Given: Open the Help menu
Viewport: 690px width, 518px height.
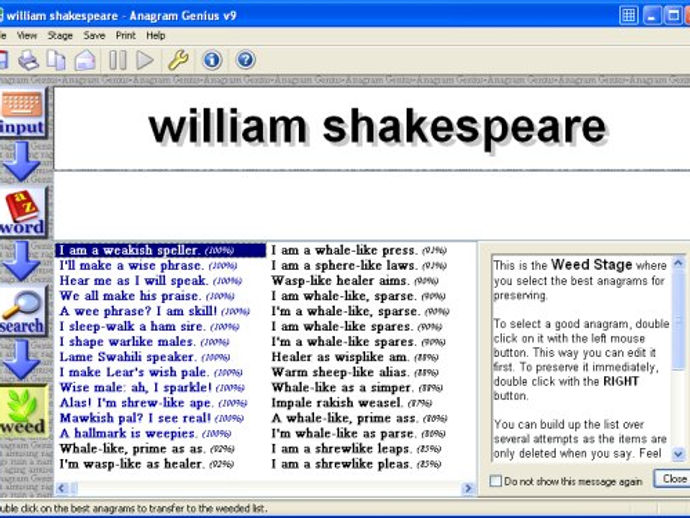Looking at the screenshot, I should click(156, 36).
